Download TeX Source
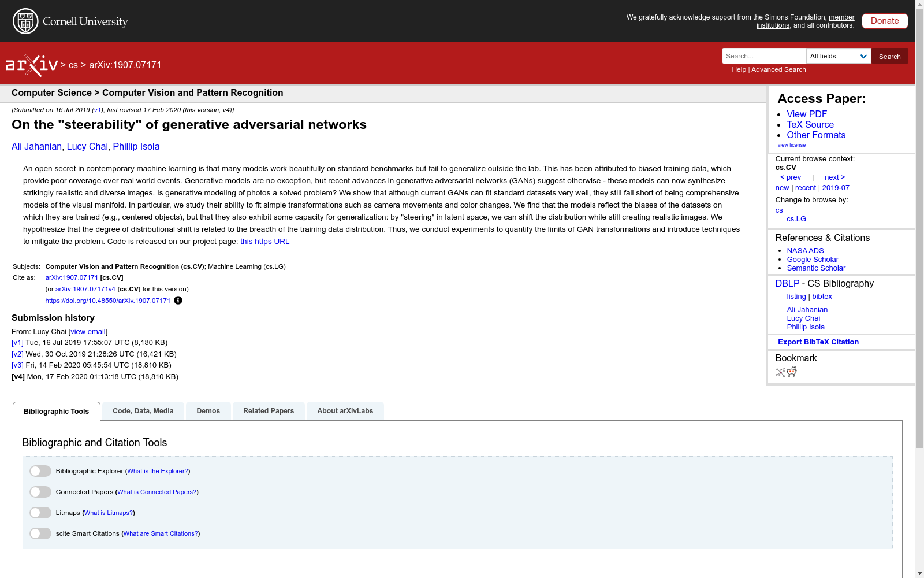Screen dimensions: 924x578 click(x=810, y=125)
